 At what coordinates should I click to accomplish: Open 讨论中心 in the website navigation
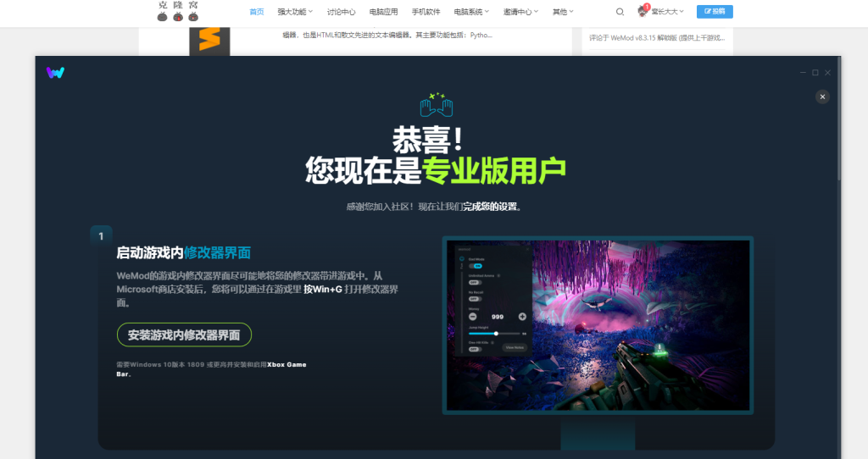[341, 12]
